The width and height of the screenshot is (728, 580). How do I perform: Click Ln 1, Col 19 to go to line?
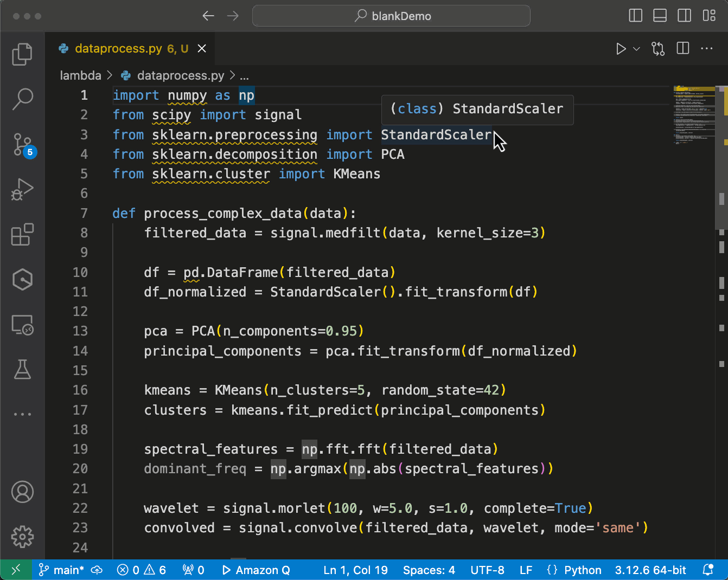tap(356, 570)
